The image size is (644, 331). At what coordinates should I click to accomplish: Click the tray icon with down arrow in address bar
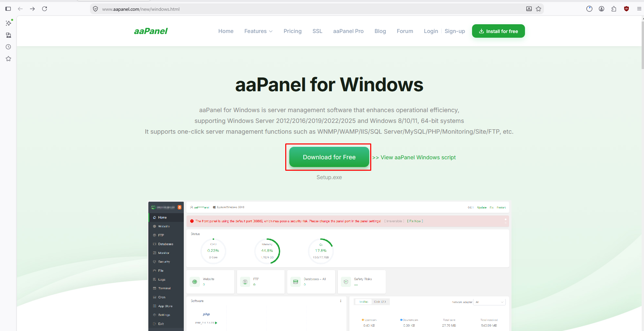pyautogui.click(x=529, y=9)
